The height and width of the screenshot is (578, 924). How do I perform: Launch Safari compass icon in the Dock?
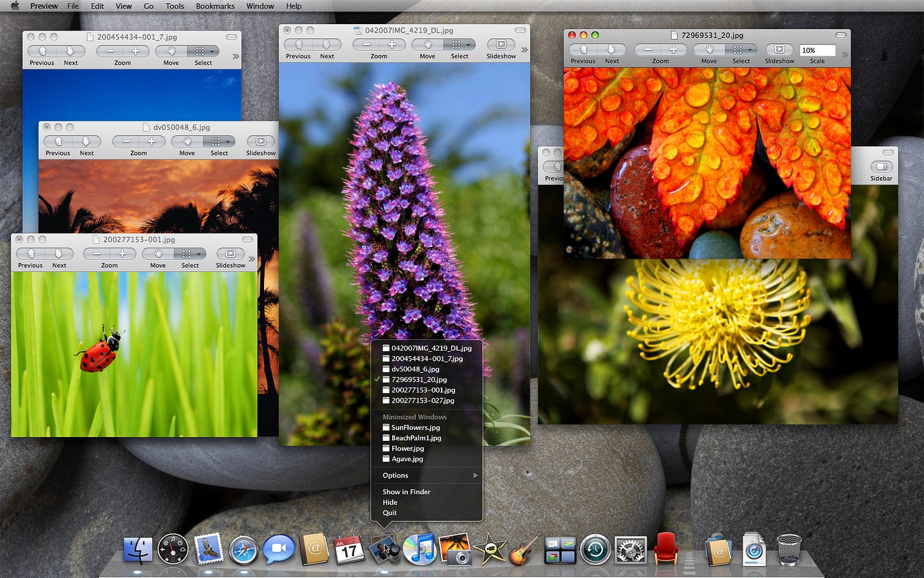tap(243, 550)
